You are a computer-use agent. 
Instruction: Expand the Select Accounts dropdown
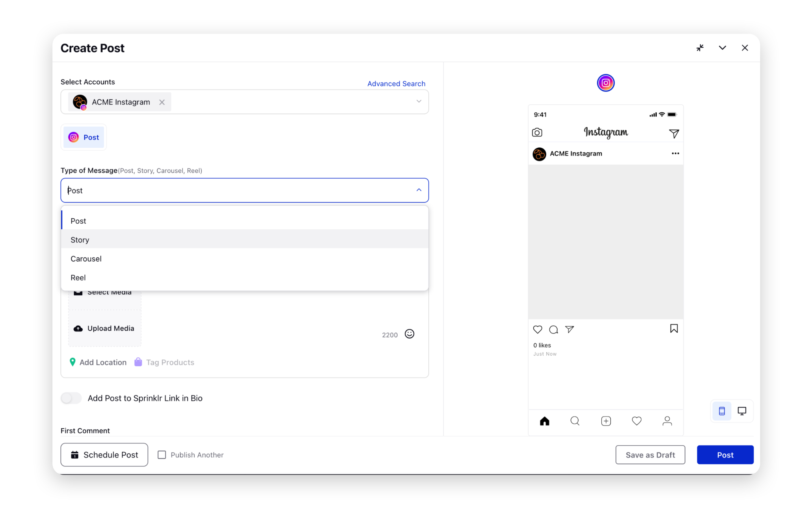point(418,101)
